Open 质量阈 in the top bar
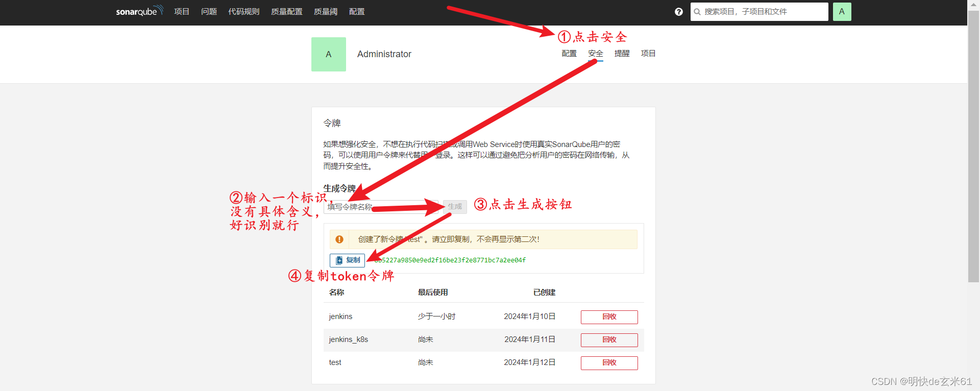This screenshot has height=391, width=980. coord(326,11)
